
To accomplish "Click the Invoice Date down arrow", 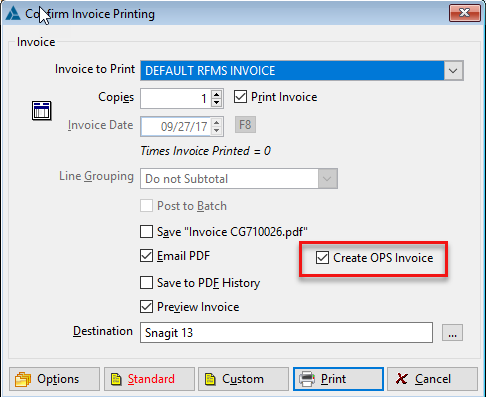I will click(x=217, y=130).
